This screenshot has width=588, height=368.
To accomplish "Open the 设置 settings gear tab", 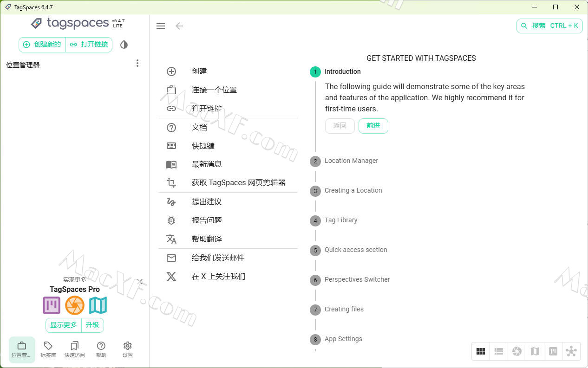I will 128,350.
